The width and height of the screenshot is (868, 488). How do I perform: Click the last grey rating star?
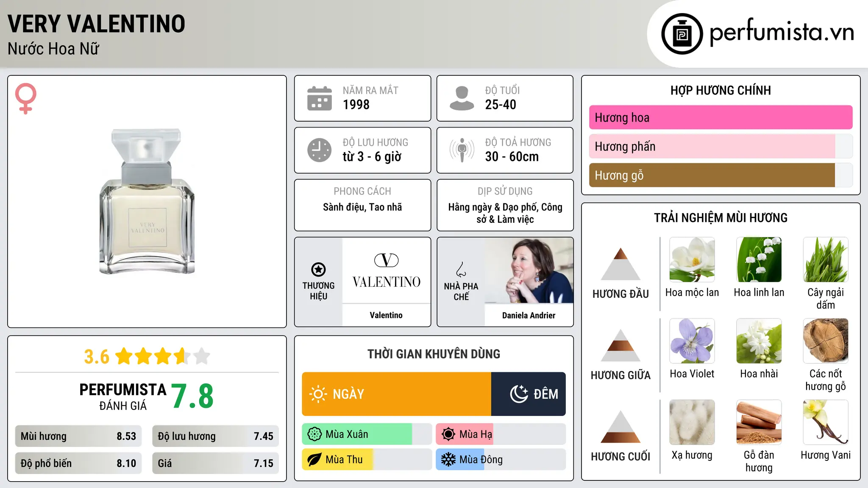click(202, 356)
